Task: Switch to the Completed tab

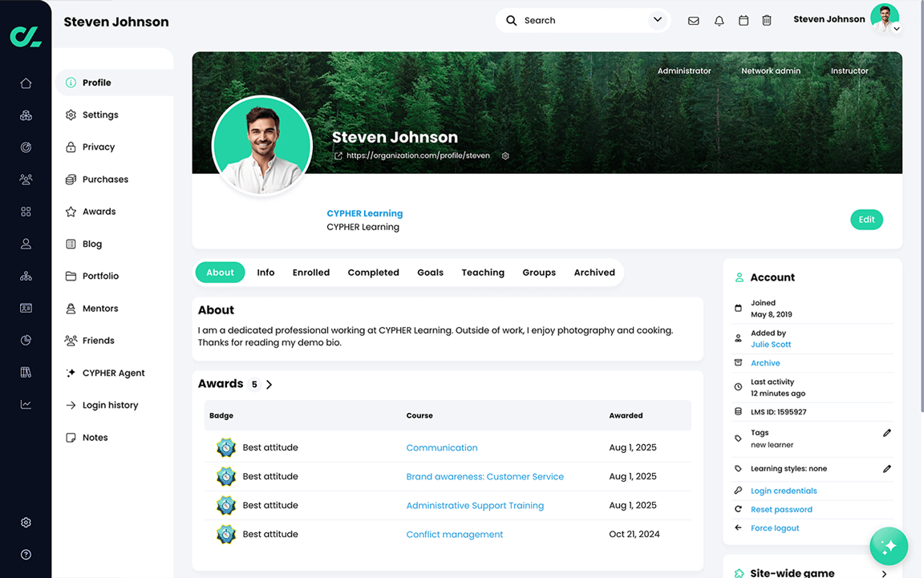Action: [374, 273]
